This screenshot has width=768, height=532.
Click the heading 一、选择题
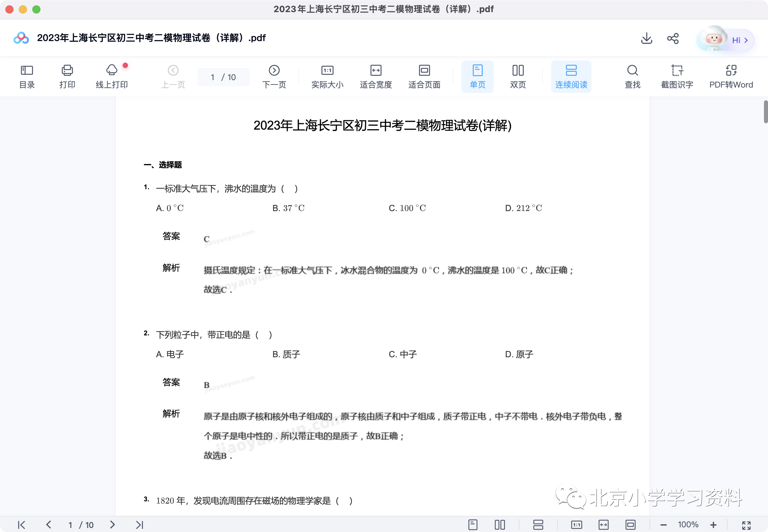click(x=163, y=165)
